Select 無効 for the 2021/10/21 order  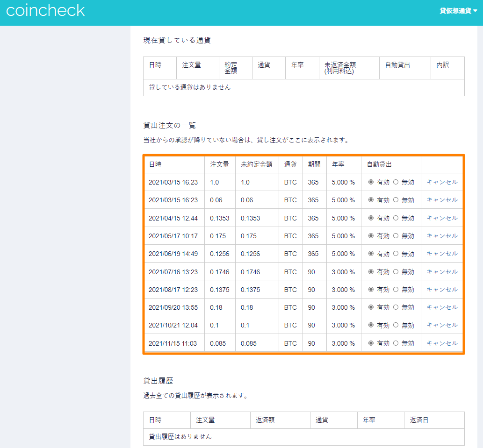[x=396, y=325]
